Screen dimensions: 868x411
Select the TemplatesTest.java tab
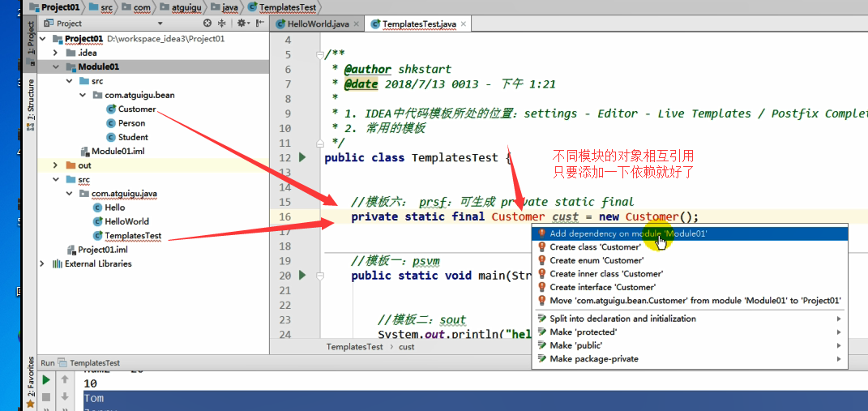pyautogui.click(x=420, y=24)
